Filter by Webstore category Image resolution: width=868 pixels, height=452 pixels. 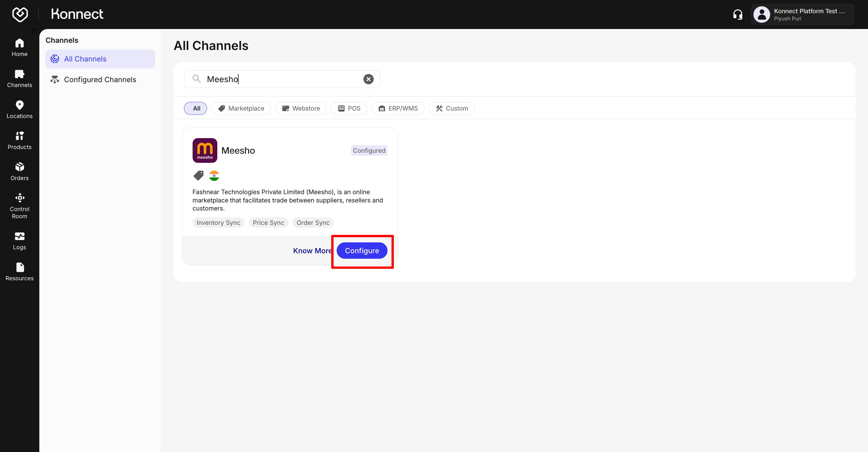301,109
